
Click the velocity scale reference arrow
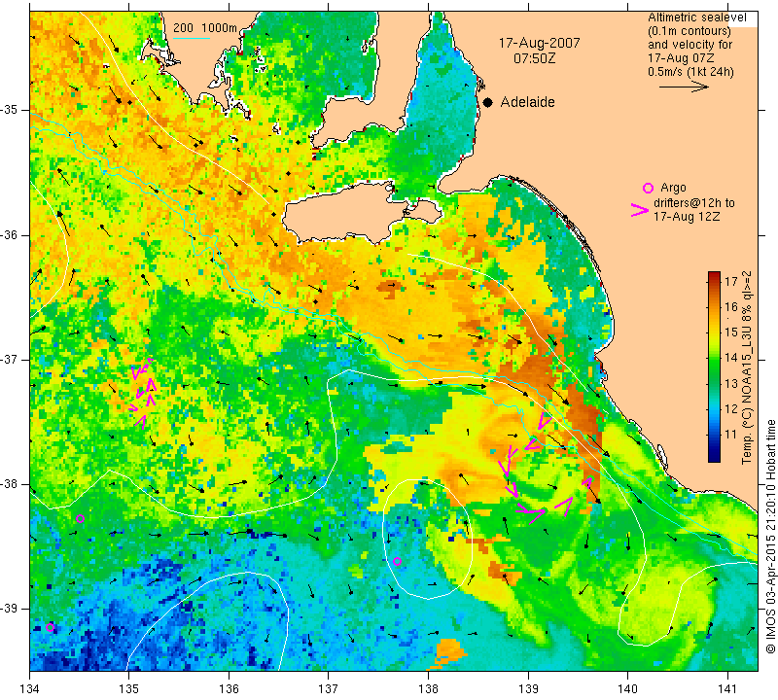[x=684, y=87]
